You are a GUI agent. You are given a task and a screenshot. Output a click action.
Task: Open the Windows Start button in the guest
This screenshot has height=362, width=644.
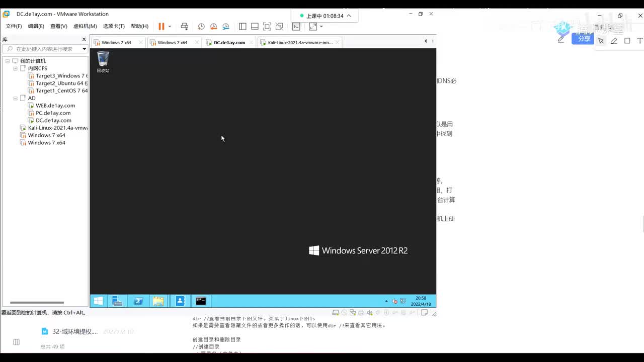(99, 301)
